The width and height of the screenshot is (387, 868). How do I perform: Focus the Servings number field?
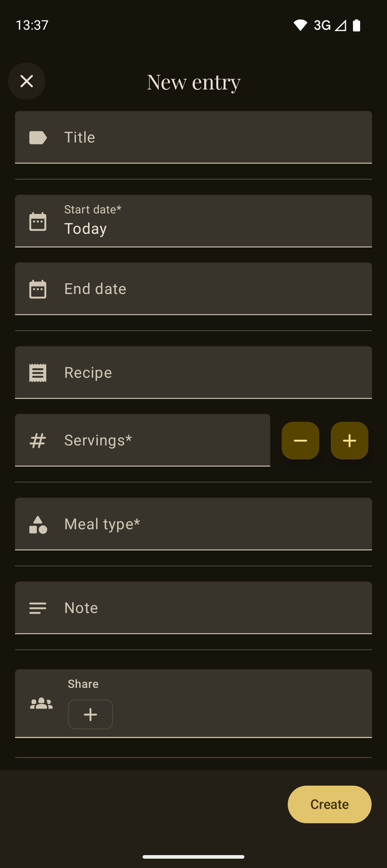click(x=161, y=440)
